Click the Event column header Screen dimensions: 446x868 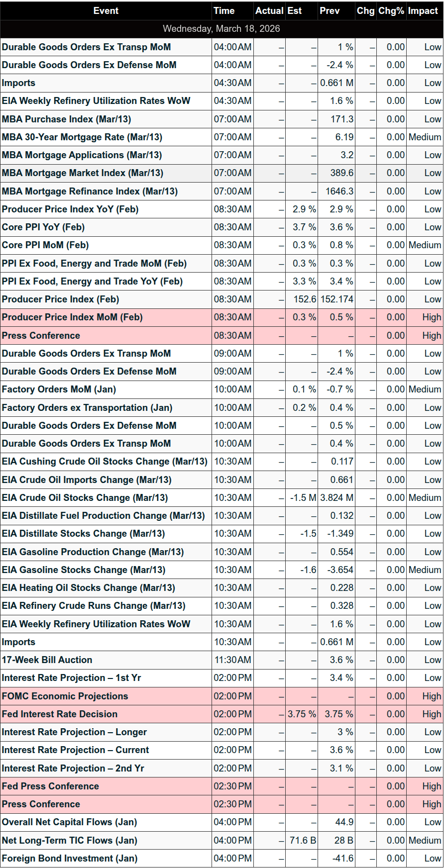coord(106,10)
